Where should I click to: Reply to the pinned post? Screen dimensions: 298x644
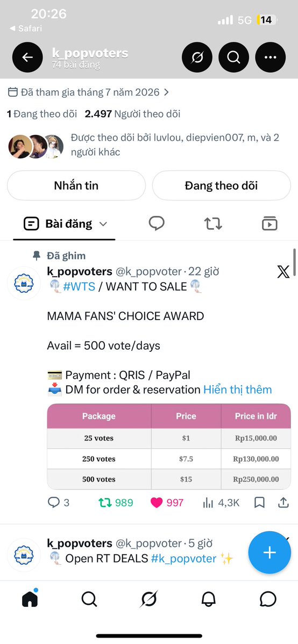click(54, 502)
